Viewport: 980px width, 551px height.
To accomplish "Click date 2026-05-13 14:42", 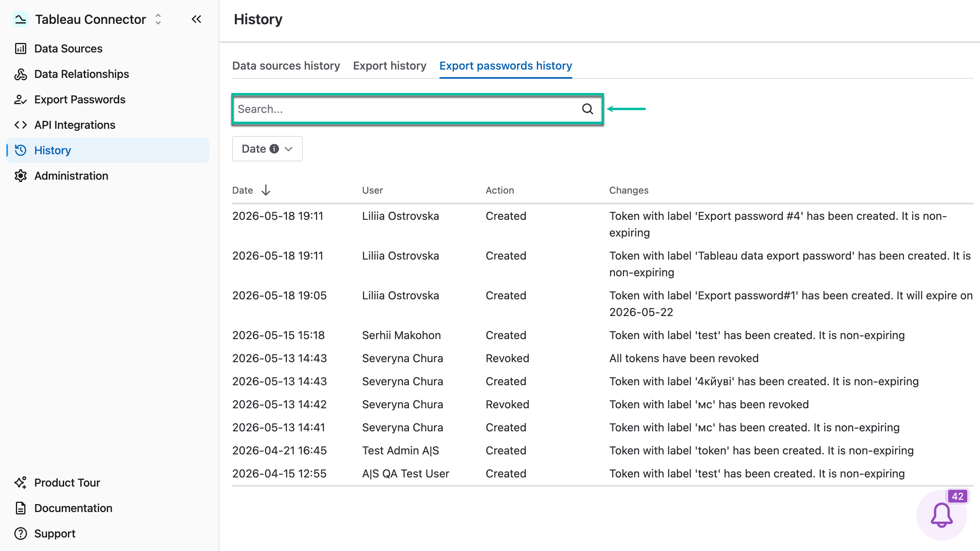I will 279,404.
